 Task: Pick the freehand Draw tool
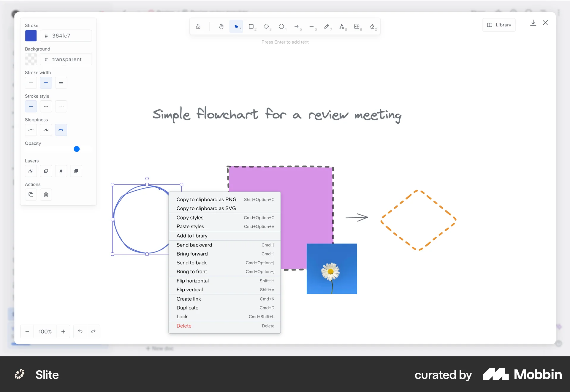click(x=327, y=26)
